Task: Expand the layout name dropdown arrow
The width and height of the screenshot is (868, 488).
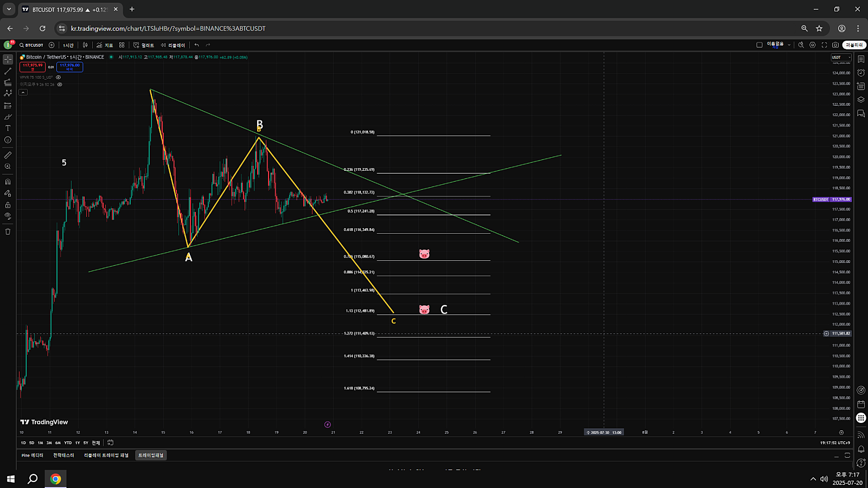Action: click(789, 45)
